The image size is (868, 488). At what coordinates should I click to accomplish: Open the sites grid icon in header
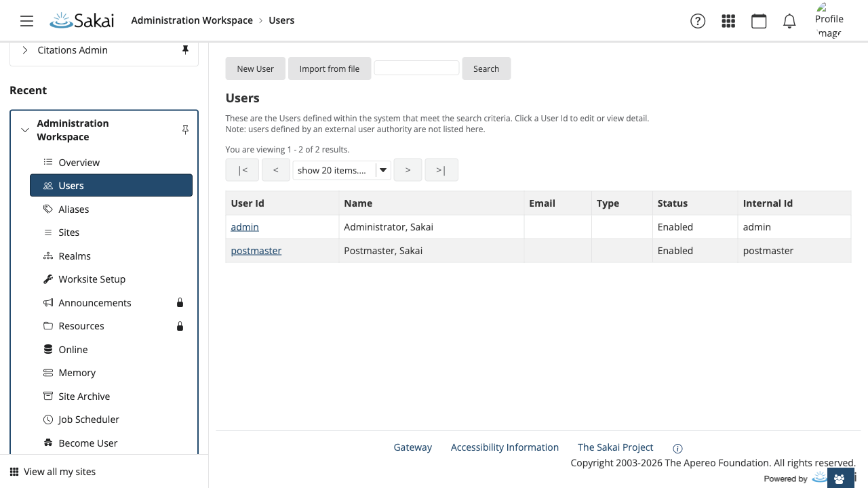728,21
